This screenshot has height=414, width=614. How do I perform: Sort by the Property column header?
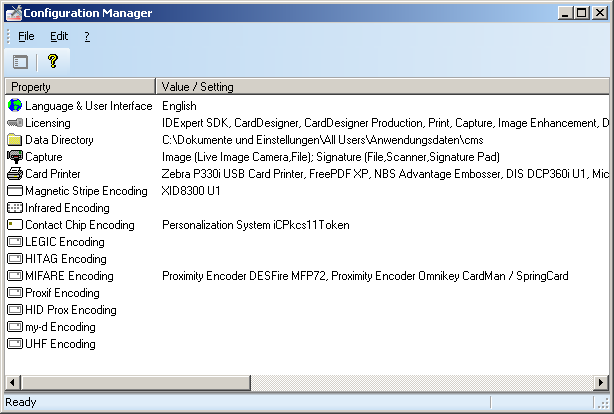(80, 87)
